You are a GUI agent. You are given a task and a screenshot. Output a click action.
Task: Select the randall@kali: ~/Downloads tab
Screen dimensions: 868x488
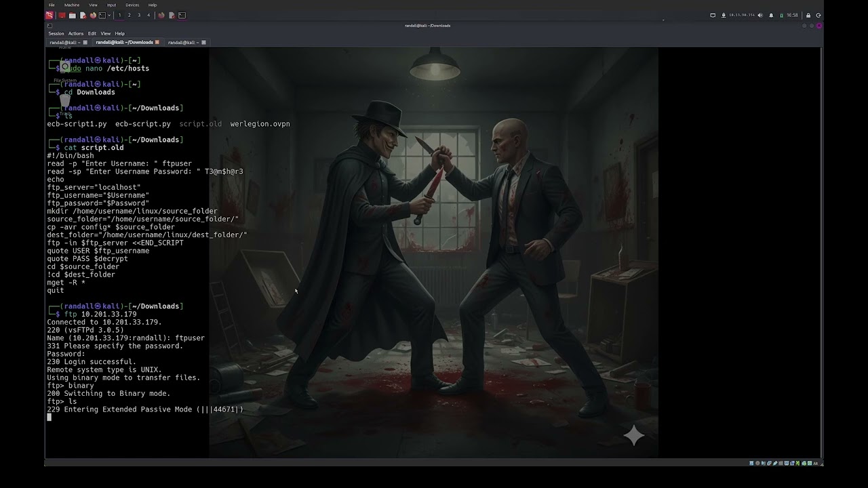pos(124,42)
